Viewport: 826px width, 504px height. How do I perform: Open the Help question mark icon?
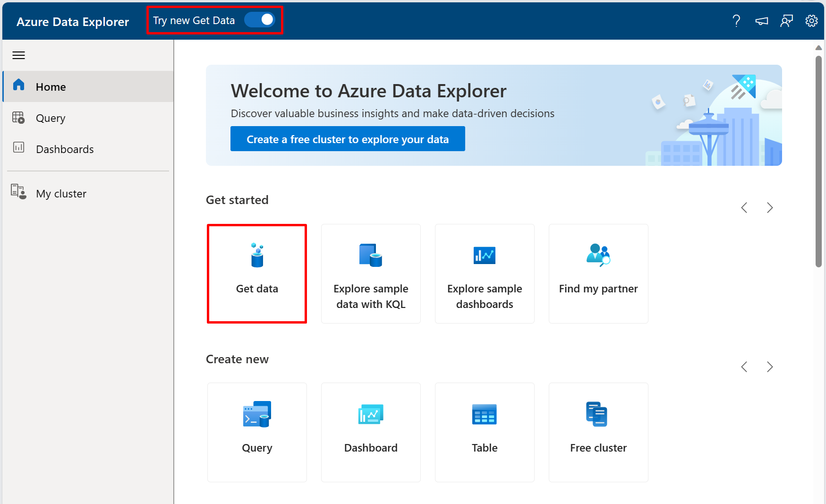click(x=736, y=21)
